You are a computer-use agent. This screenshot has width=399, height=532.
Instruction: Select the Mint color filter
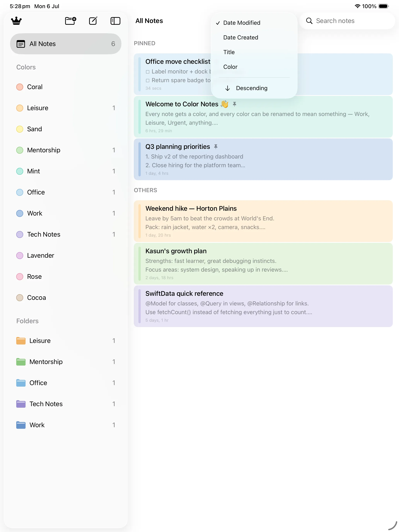(66, 171)
